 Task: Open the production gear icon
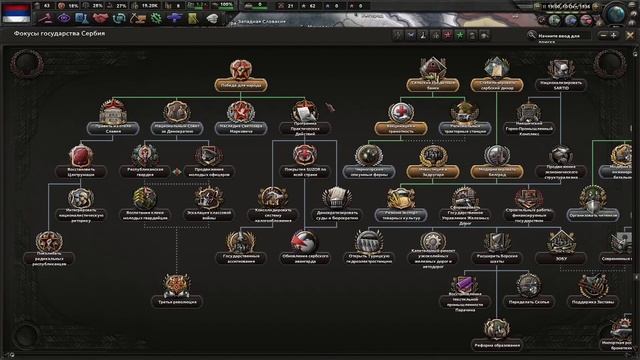tap(156, 18)
